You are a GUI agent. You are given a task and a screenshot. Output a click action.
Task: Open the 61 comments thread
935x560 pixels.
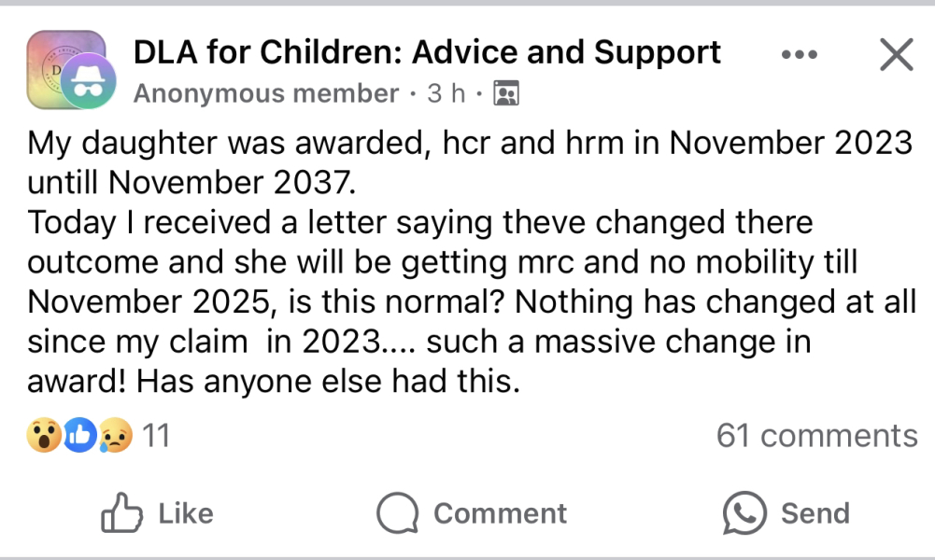pyautogui.click(x=816, y=435)
